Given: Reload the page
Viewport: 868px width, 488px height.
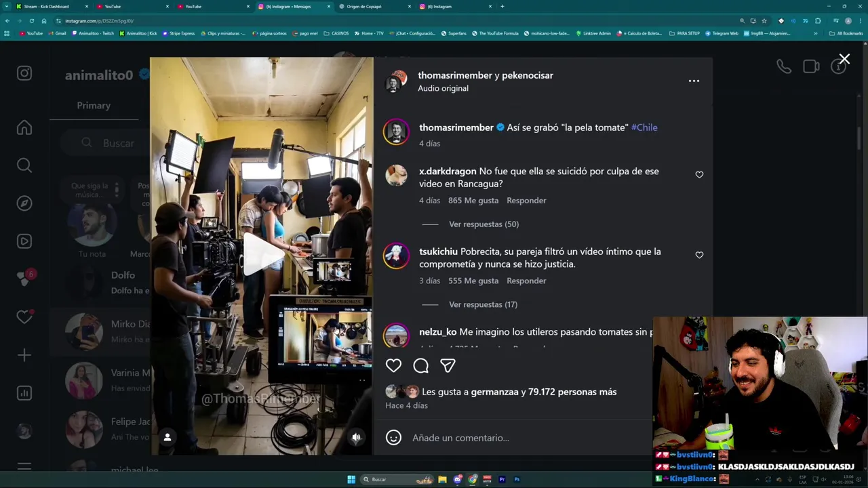Looking at the screenshot, I should (x=31, y=21).
